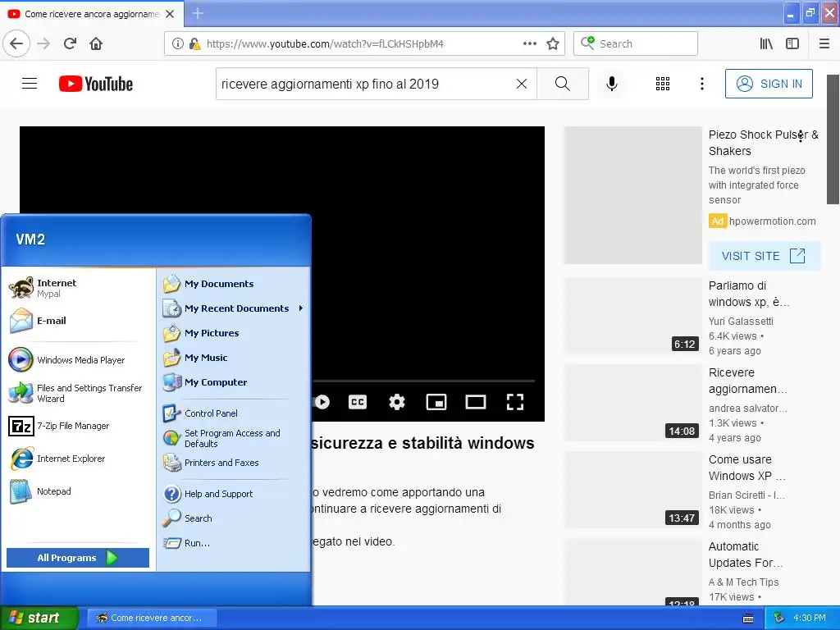Close the YouTube browser tab
Image resolution: width=840 pixels, height=630 pixels.
tap(170, 14)
